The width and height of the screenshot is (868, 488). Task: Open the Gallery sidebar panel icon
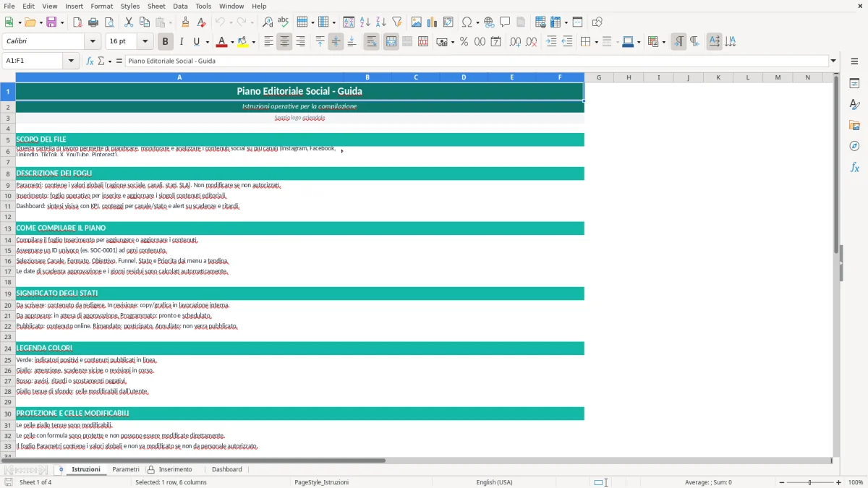pyautogui.click(x=854, y=126)
